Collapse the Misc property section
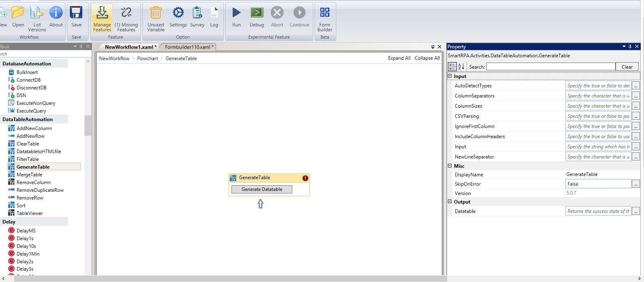The height and width of the screenshot is (282, 644). [x=450, y=166]
